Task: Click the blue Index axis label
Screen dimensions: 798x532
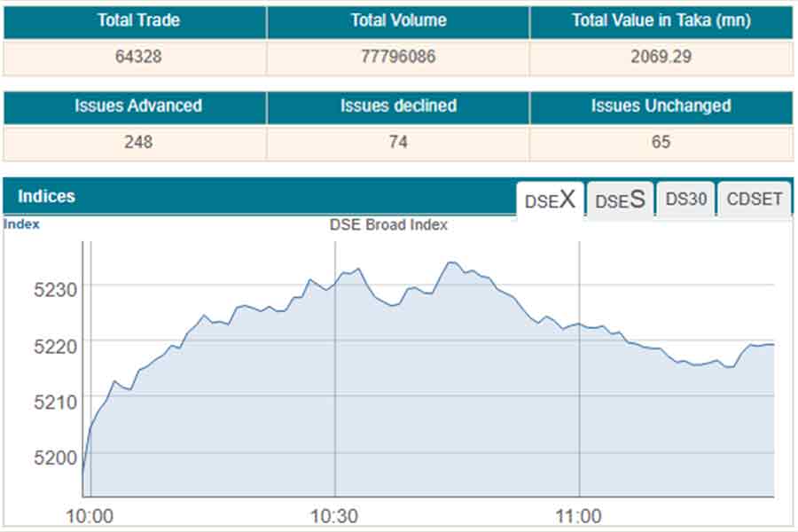Action: click(x=21, y=224)
